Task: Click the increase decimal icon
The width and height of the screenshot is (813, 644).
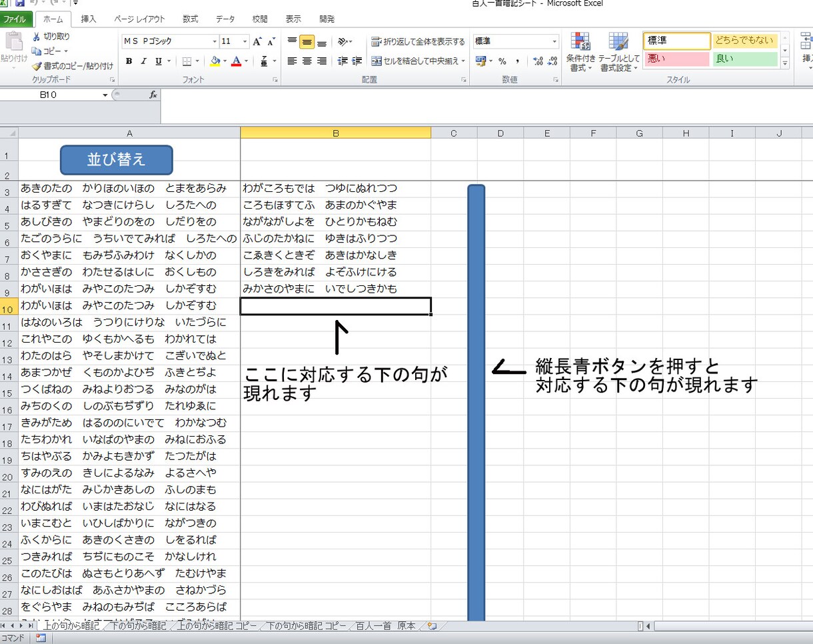Action: 538,61
